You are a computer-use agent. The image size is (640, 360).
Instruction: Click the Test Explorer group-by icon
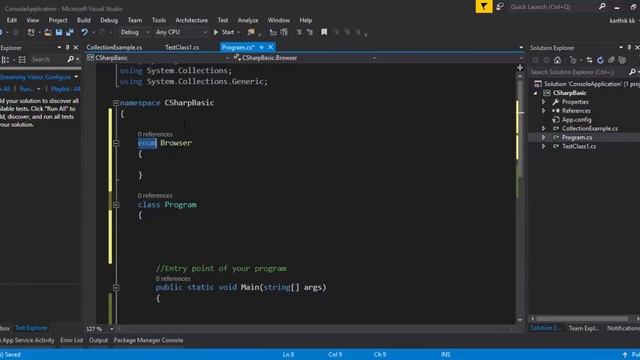(x=5, y=60)
